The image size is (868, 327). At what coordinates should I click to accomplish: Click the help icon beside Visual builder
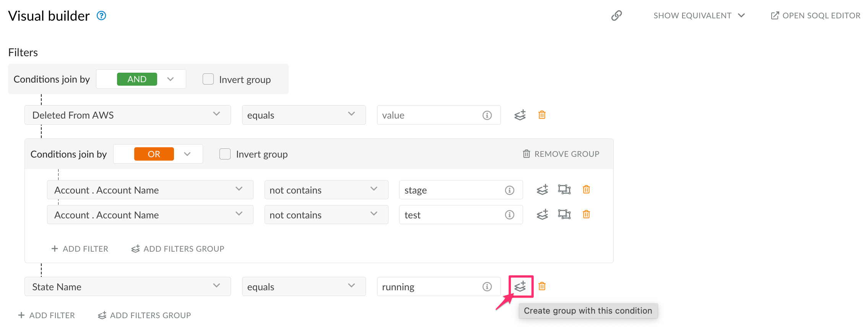click(x=101, y=16)
